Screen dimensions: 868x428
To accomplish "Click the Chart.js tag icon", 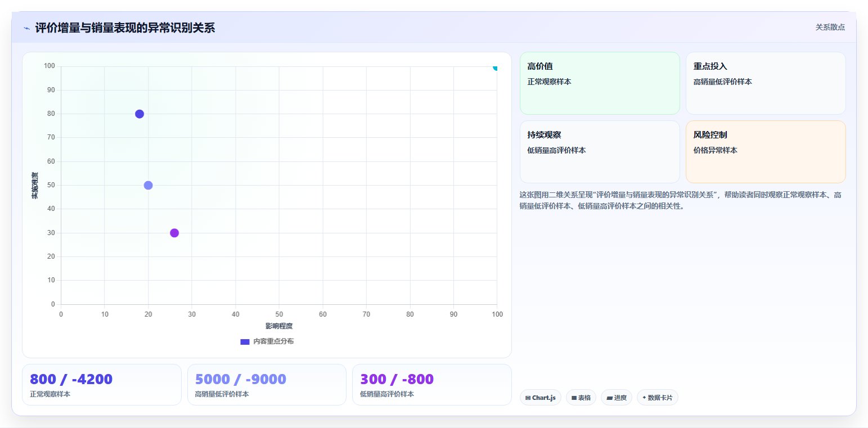I will click(528, 398).
